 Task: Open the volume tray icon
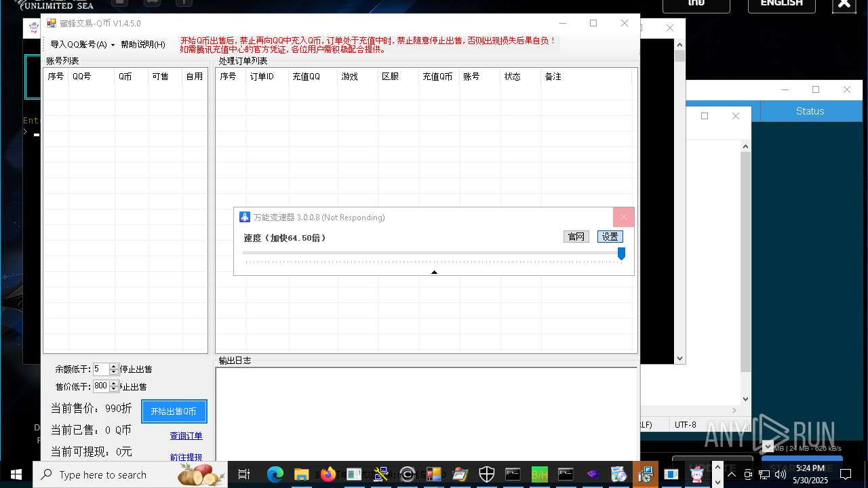tap(781, 474)
